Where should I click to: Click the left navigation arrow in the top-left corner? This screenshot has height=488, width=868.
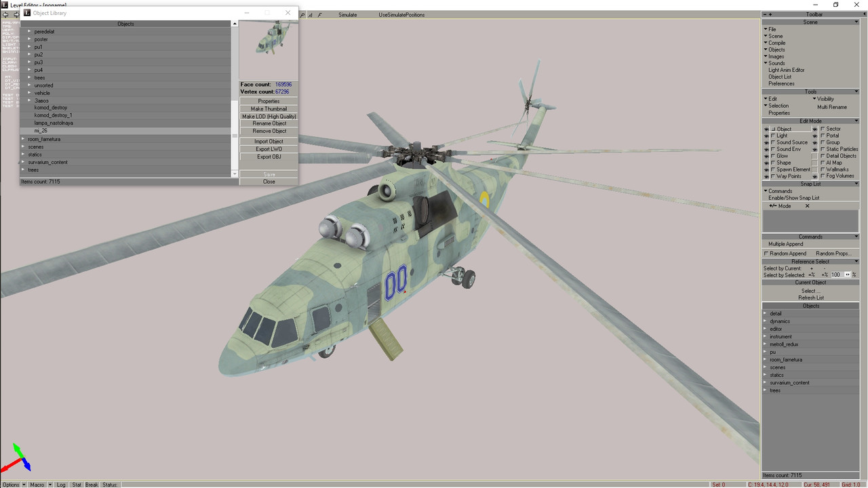coord(5,14)
